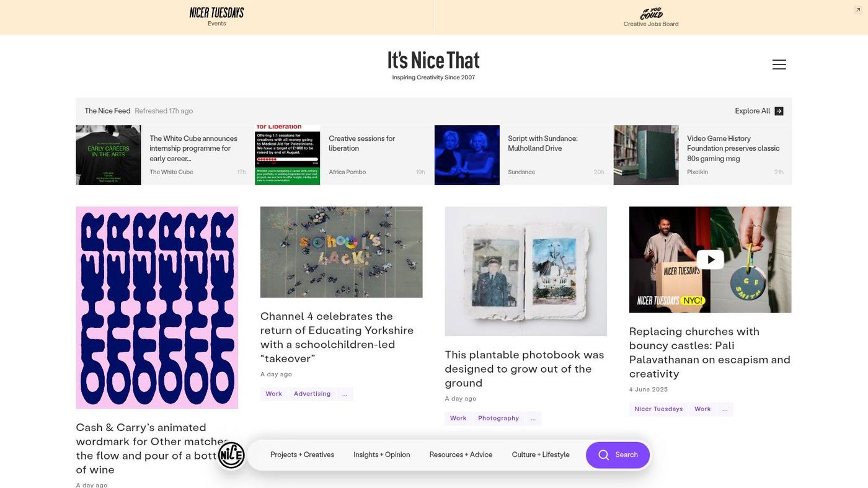Play the Nicer Tuesdays NYC video
This screenshot has height=488, width=868.
coord(711,259)
